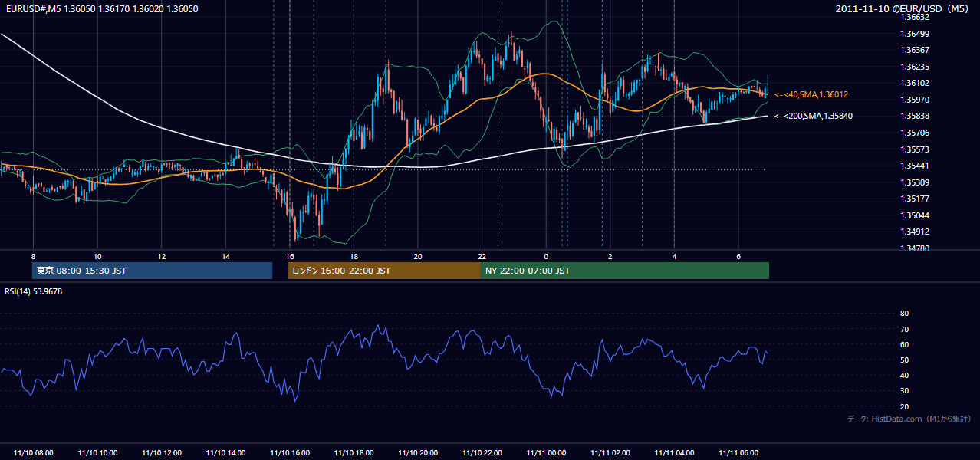
Task: Click hour tick 16 under price chart
Action: pyautogui.click(x=290, y=256)
